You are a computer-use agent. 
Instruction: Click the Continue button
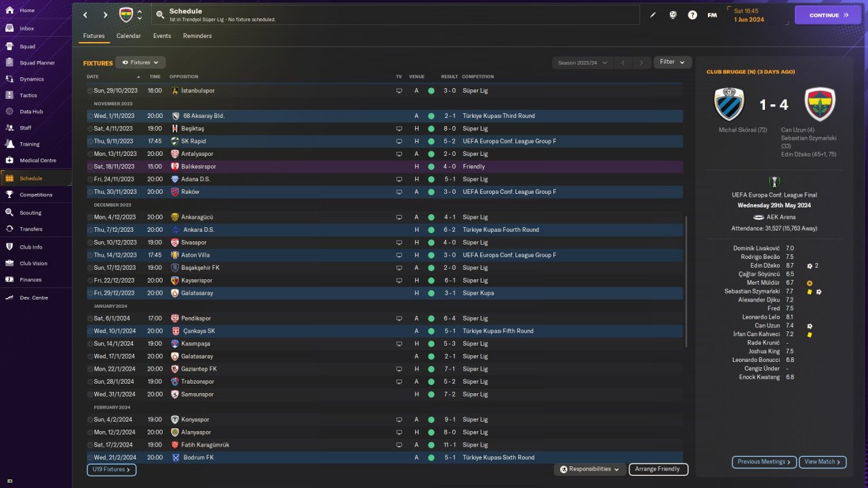click(x=828, y=15)
